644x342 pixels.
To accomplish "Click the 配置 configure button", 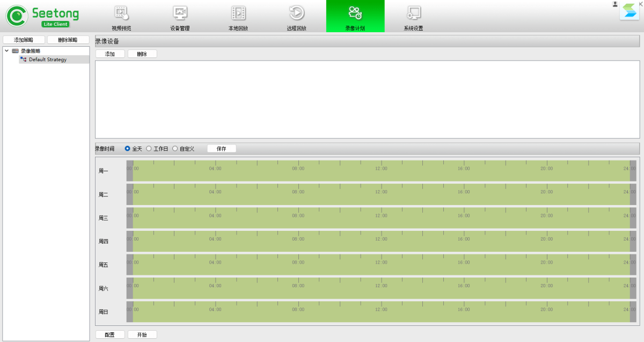I will (x=110, y=334).
